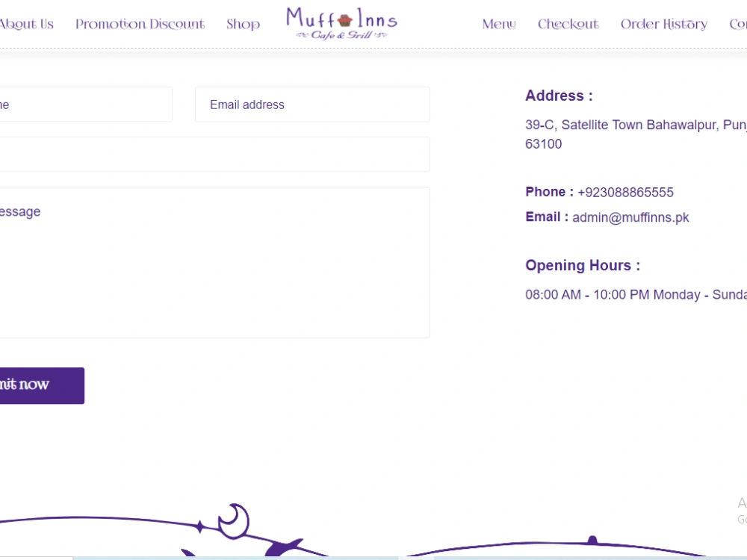
Task: Click the Address heading
Action: click(559, 96)
